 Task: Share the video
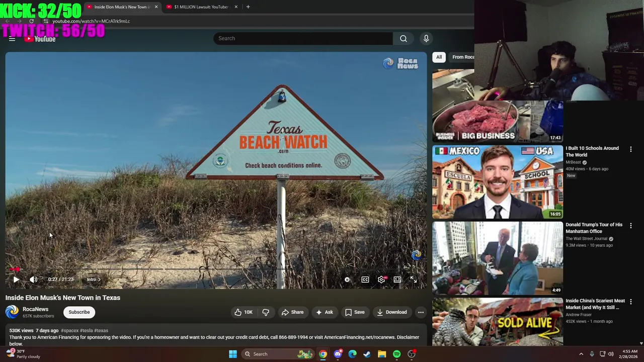click(292, 312)
